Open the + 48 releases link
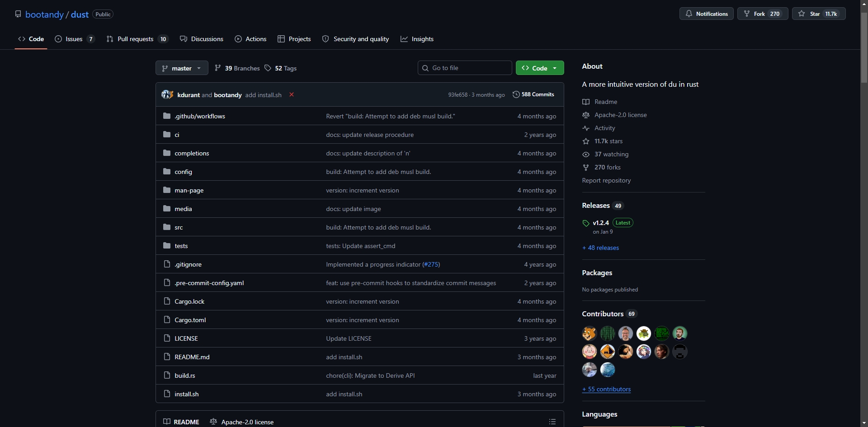 [600, 248]
